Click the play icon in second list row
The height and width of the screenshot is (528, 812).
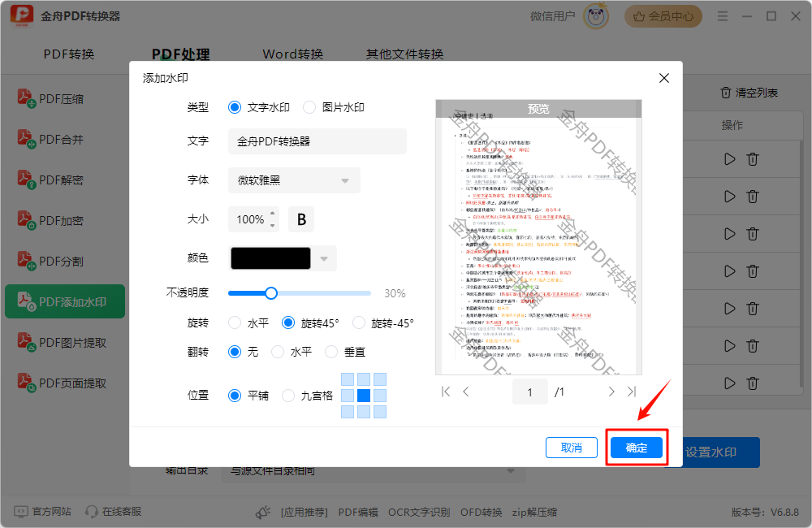(730, 197)
